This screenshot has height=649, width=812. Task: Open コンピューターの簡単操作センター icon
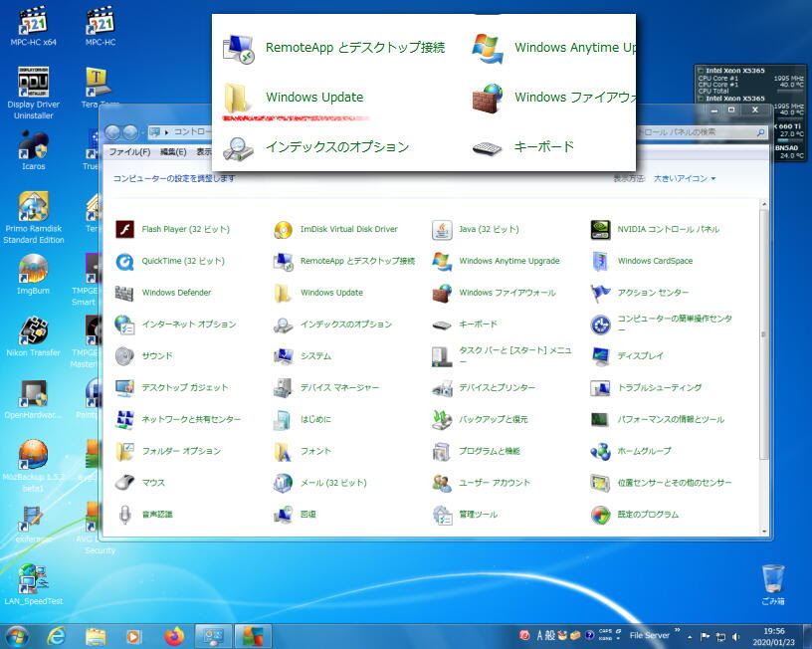[x=600, y=324]
